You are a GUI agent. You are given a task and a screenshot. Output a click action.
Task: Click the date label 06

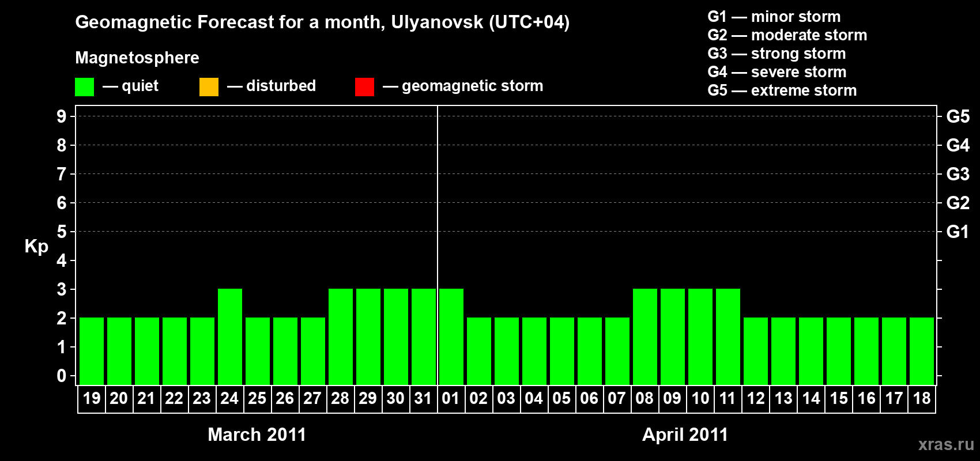589,398
